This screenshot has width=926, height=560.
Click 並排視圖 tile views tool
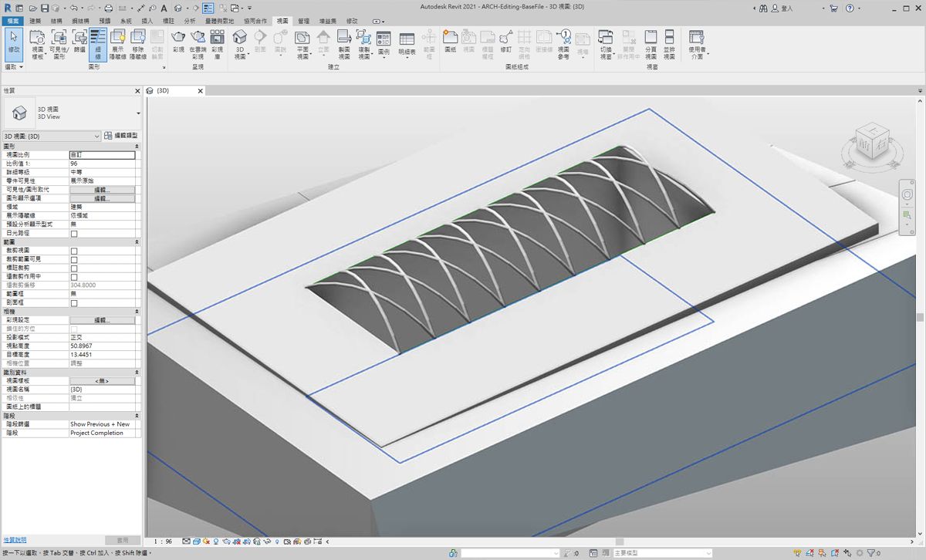pos(669,45)
